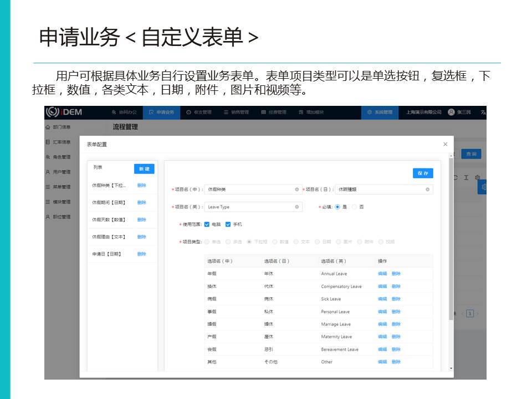Click the iDEM logo
532x399 pixels.
click(64, 112)
